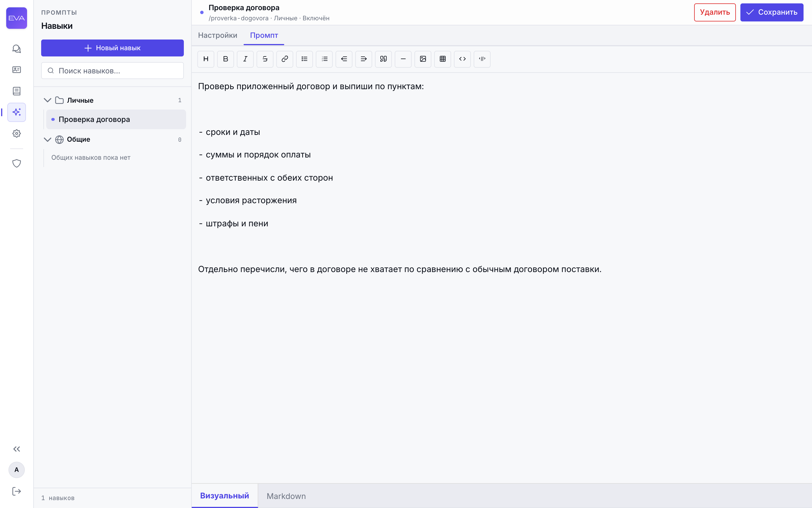
Task: Click the Heading formatting button
Action: (x=206, y=59)
